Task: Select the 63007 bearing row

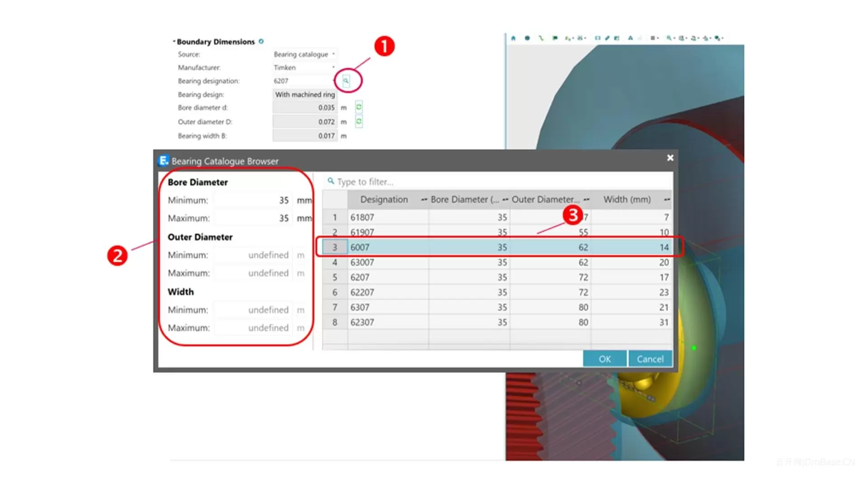Action: click(497, 262)
